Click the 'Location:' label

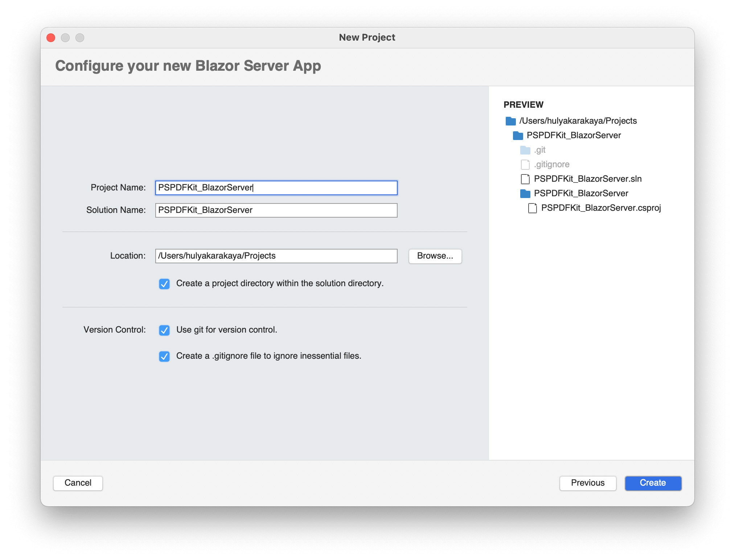coord(128,256)
